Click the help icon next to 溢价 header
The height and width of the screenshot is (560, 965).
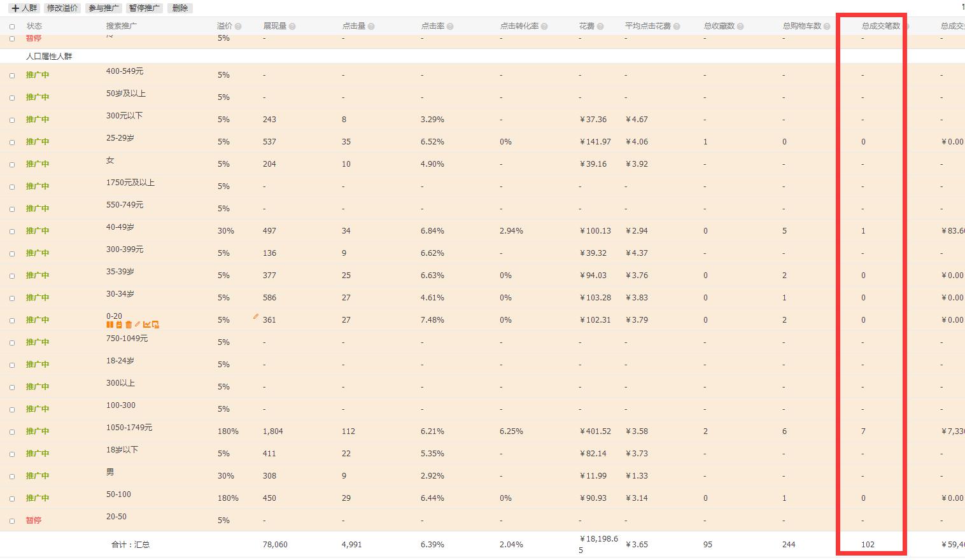click(x=238, y=27)
